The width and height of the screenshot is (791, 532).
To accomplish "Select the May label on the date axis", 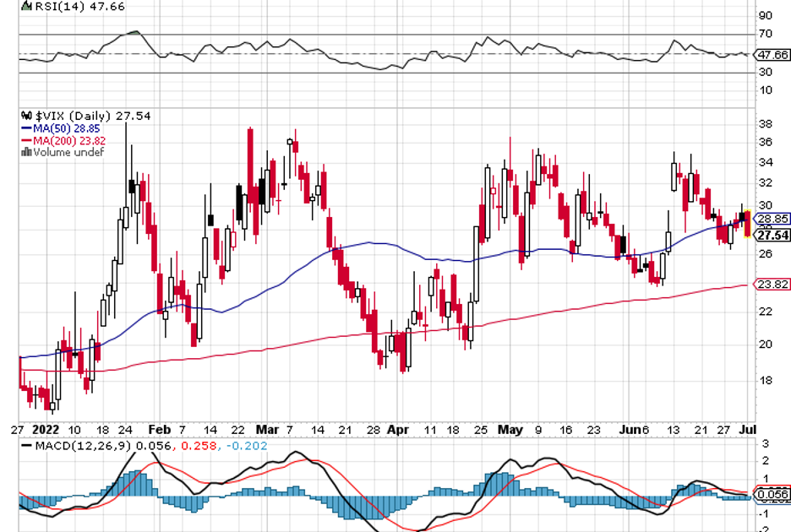I will tap(511, 428).
